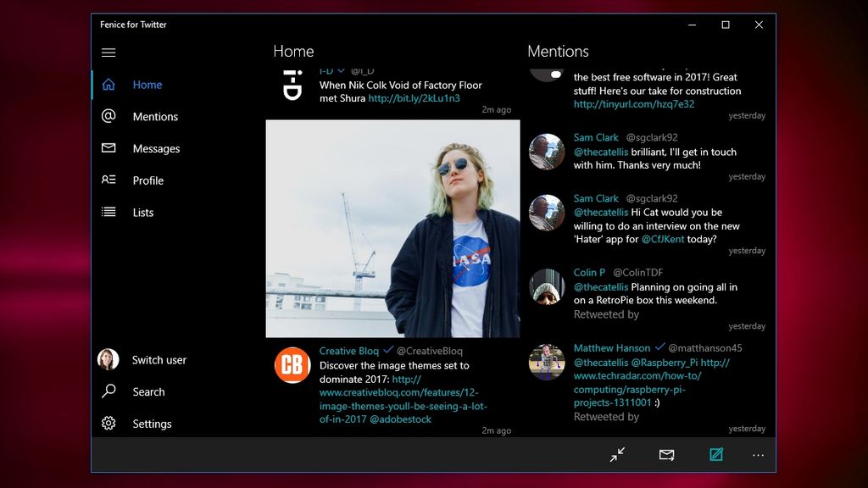Click the Search magnifier icon
The width and height of the screenshot is (868, 488).
pos(109,391)
